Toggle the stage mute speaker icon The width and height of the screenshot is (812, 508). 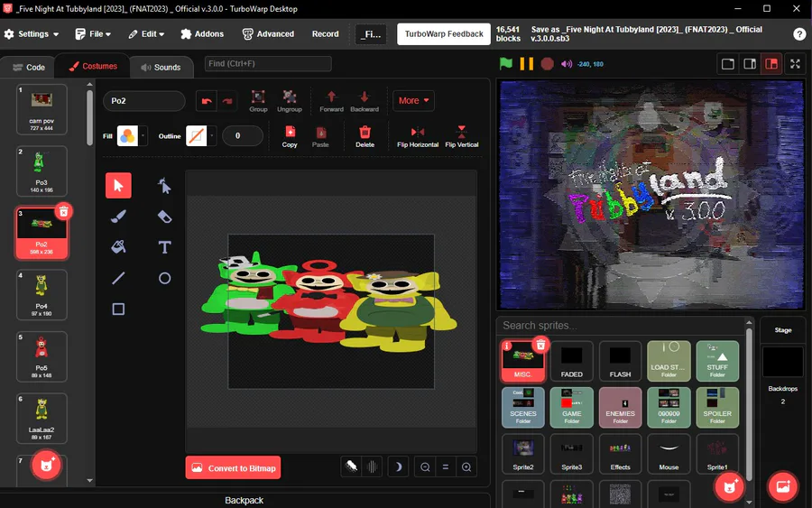pos(567,64)
